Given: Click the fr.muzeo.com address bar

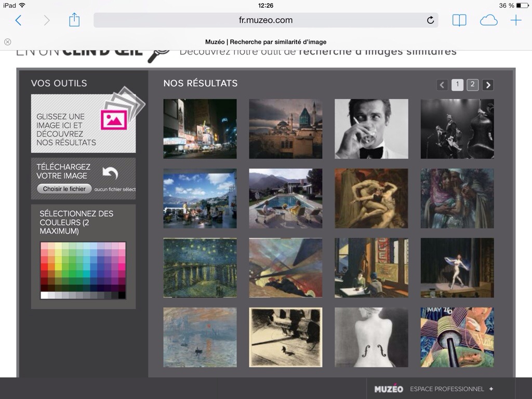Looking at the screenshot, I should [265, 20].
